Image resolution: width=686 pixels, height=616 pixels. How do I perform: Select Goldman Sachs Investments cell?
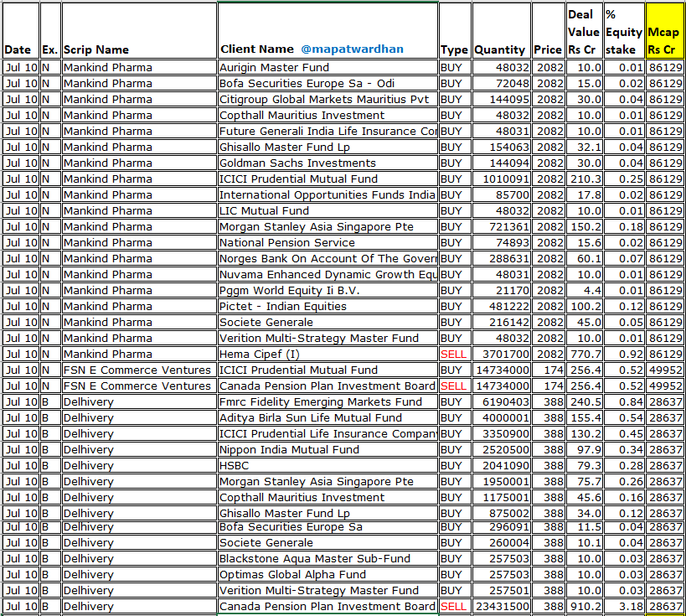[x=328, y=163]
